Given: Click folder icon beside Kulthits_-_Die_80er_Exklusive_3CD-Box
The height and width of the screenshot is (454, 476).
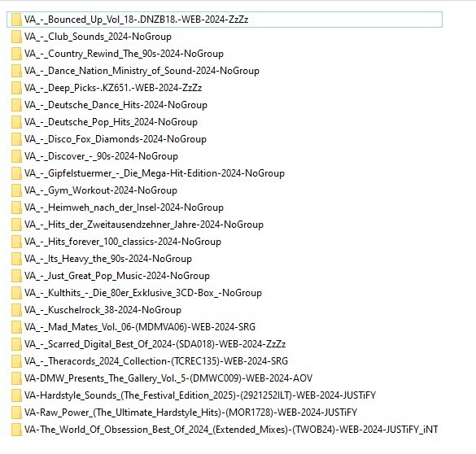Looking at the screenshot, I should coord(16,293).
